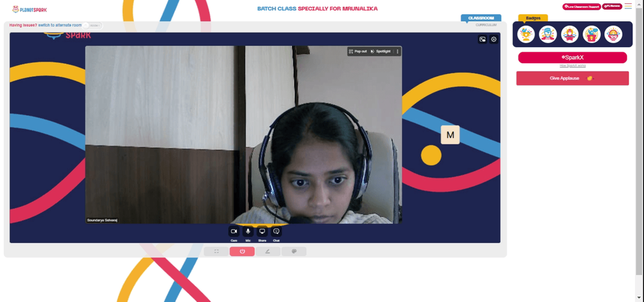Select the Badges tab
Image resolution: width=644 pixels, height=302 pixels.
point(533,18)
